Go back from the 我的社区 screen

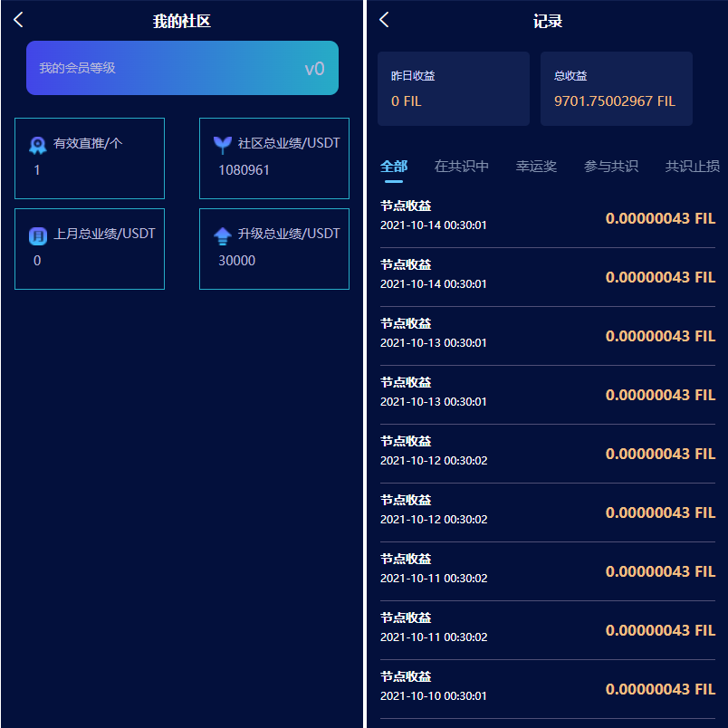[x=18, y=20]
